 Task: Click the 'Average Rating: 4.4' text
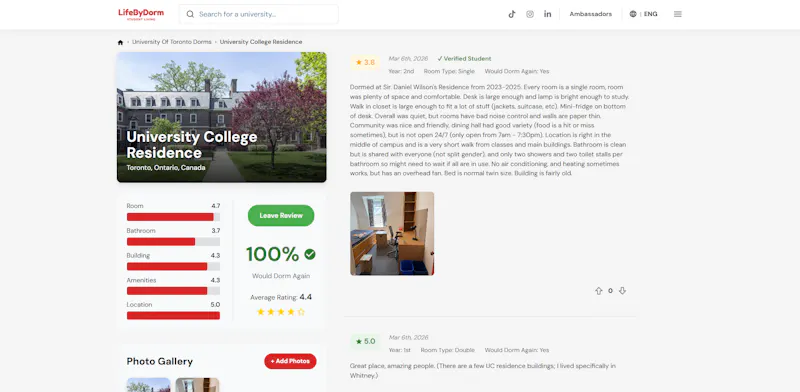(x=281, y=297)
